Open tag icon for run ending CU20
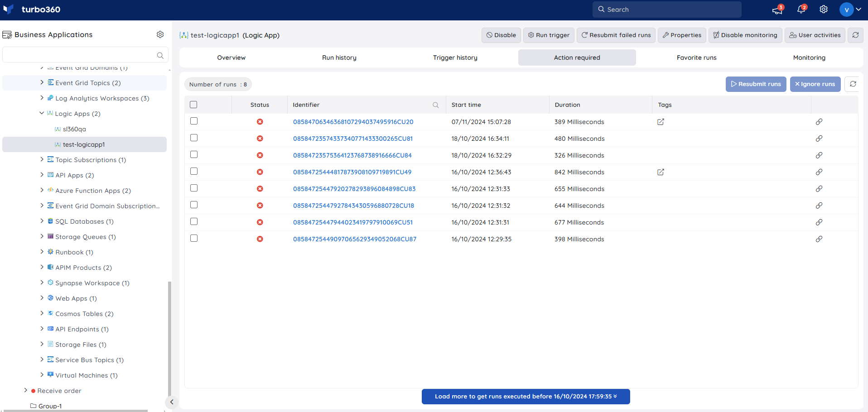 [661, 122]
